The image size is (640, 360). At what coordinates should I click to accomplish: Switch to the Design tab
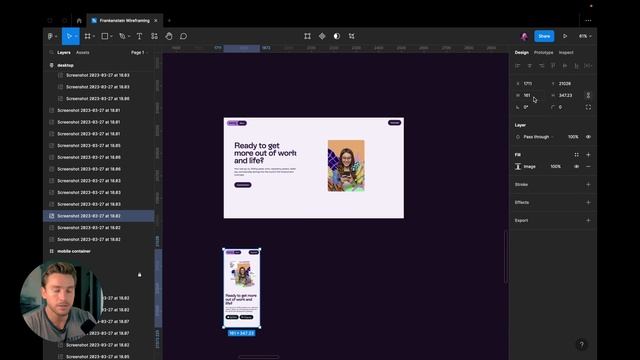point(521,53)
